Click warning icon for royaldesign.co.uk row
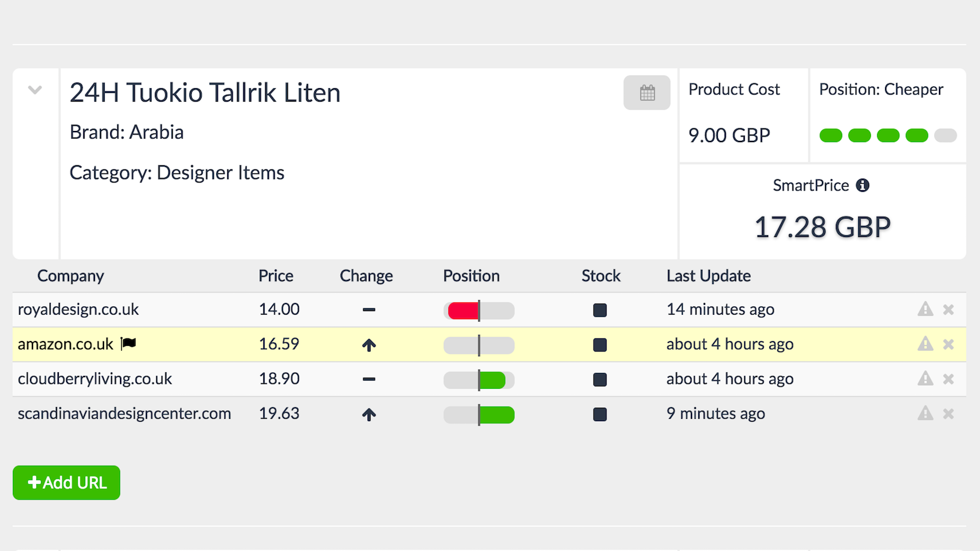 pos(925,310)
